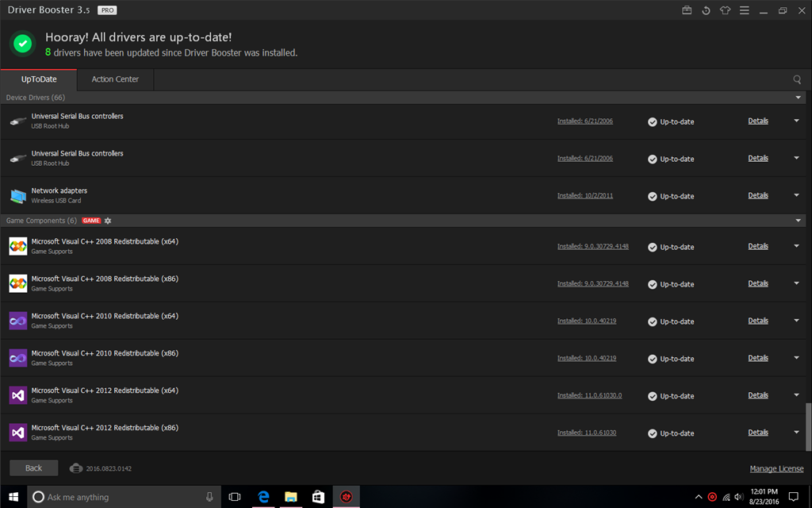Expand dropdown arrow for Visual C++ 2012 (x86)
Image resolution: width=812 pixels, height=508 pixels.
point(796,433)
